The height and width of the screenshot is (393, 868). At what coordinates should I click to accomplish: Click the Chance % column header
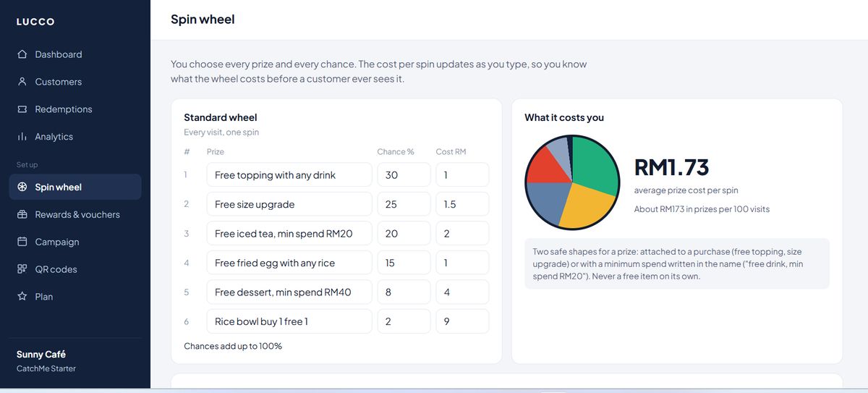(396, 152)
